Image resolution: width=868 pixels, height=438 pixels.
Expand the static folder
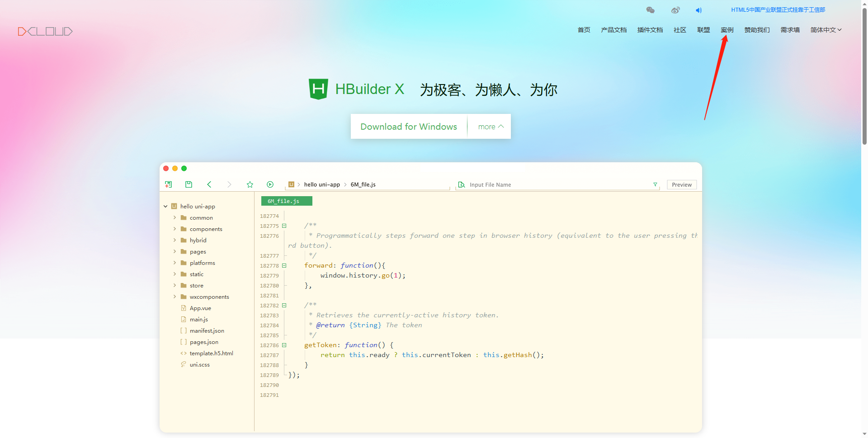175,274
